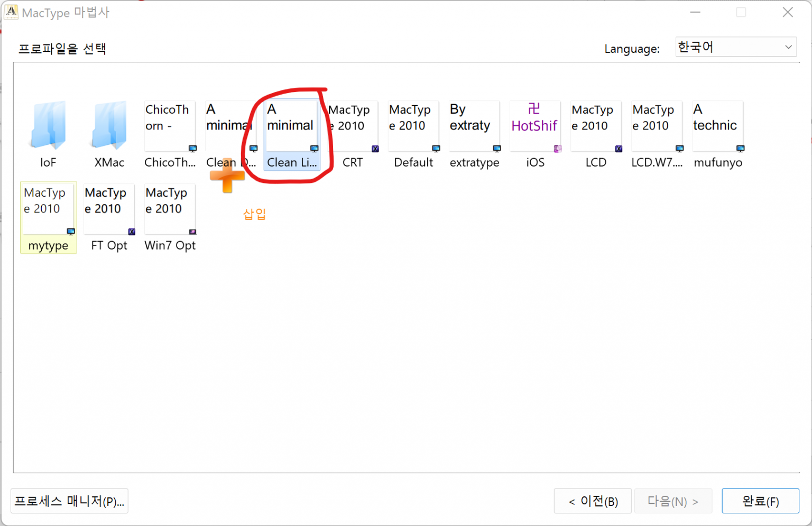Open 프로세스 매니저(P)... button
The image size is (812, 526).
[69, 501]
